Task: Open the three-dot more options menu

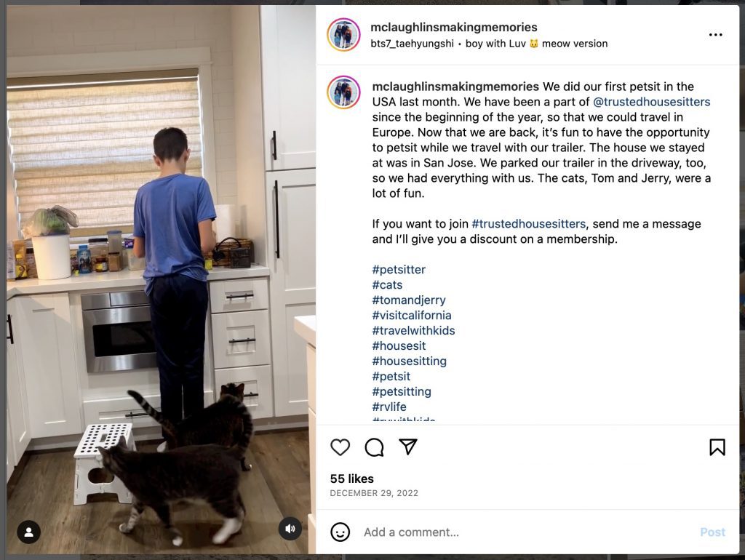Action: [716, 35]
